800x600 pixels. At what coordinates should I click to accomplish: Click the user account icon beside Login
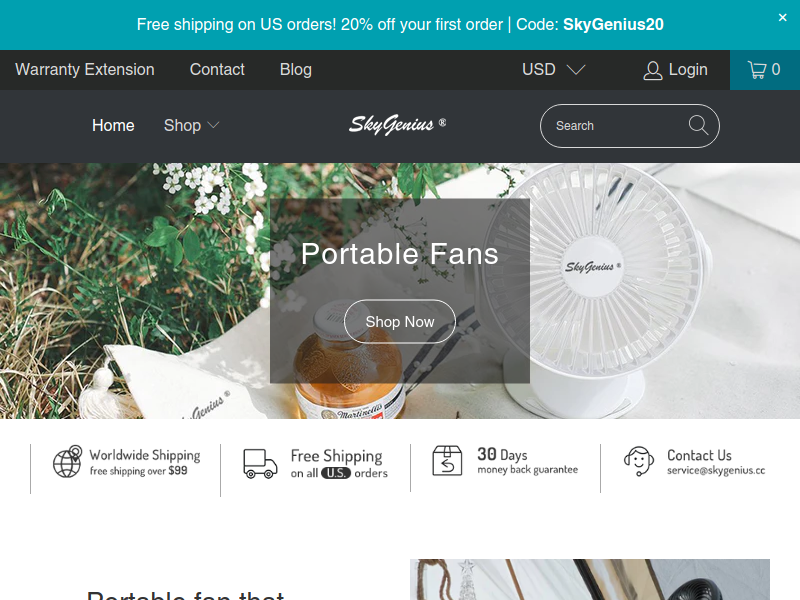click(653, 70)
